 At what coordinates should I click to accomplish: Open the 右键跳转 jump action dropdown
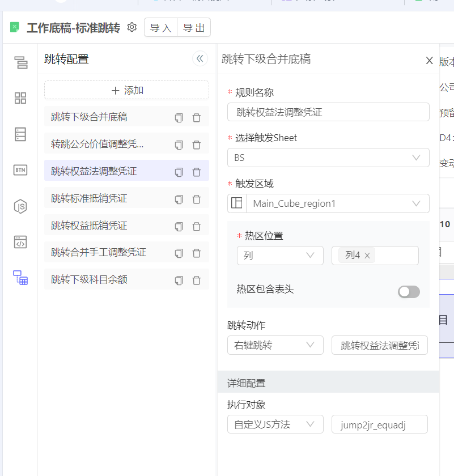(x=275, y=345)
